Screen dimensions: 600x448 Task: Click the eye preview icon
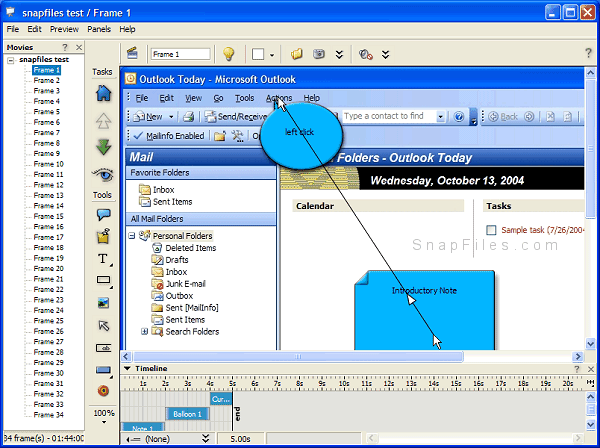click(103, 175)
